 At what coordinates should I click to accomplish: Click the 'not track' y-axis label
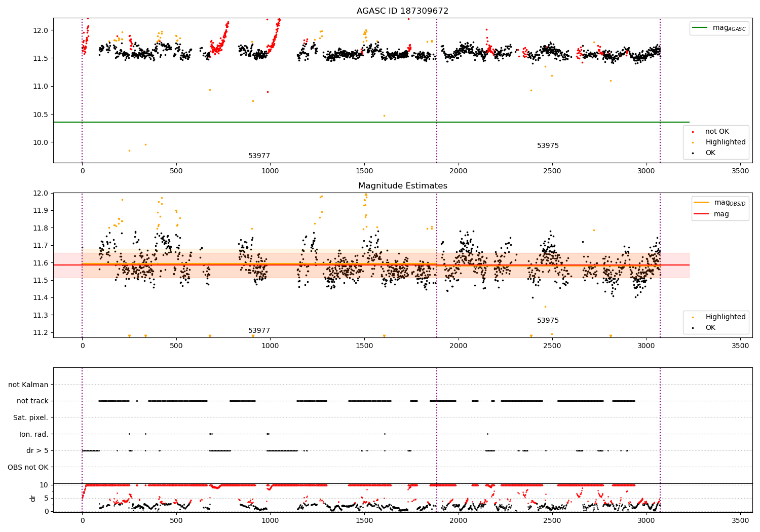[32, 401]
